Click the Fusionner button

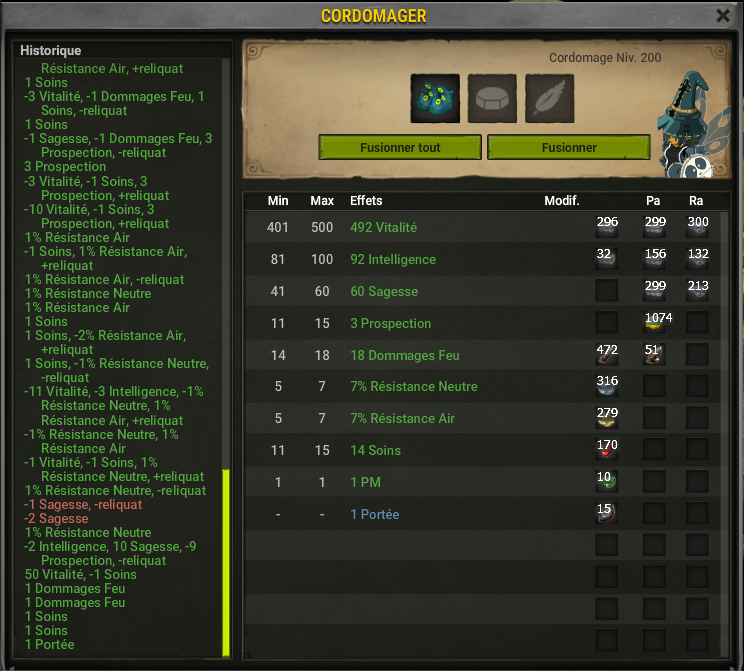569,147
